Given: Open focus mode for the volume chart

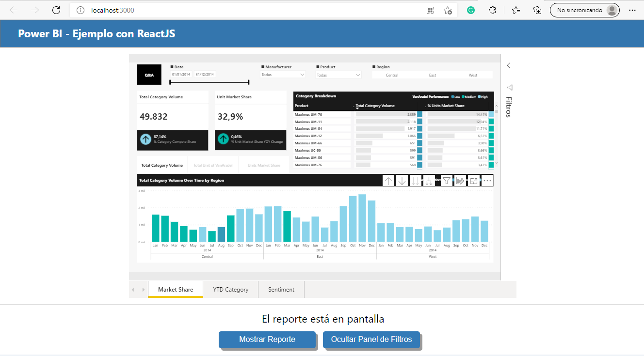Looking at the screenshot, I should click(x=473, y=180).
